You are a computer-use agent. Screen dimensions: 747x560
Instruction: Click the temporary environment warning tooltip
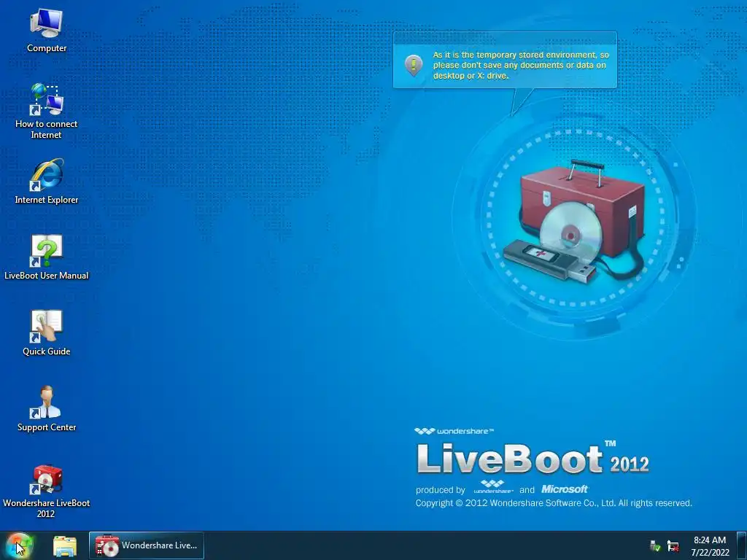pos(505,60)
